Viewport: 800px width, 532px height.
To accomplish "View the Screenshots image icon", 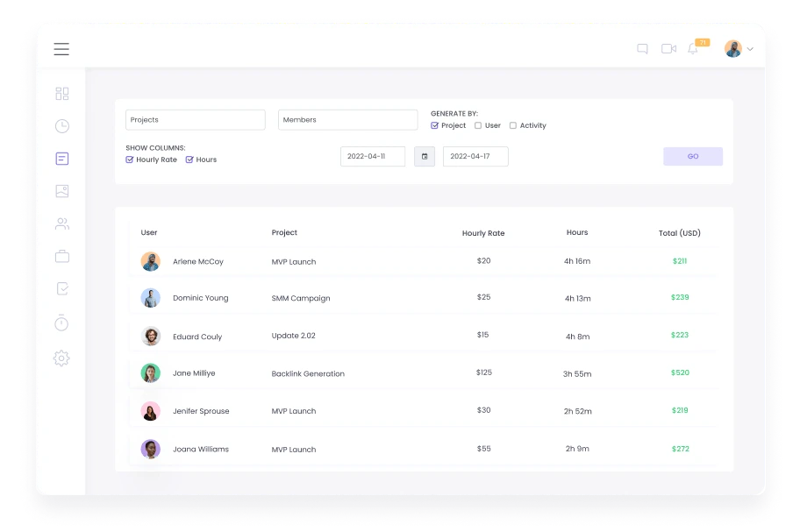I will [x=61, y=191].
